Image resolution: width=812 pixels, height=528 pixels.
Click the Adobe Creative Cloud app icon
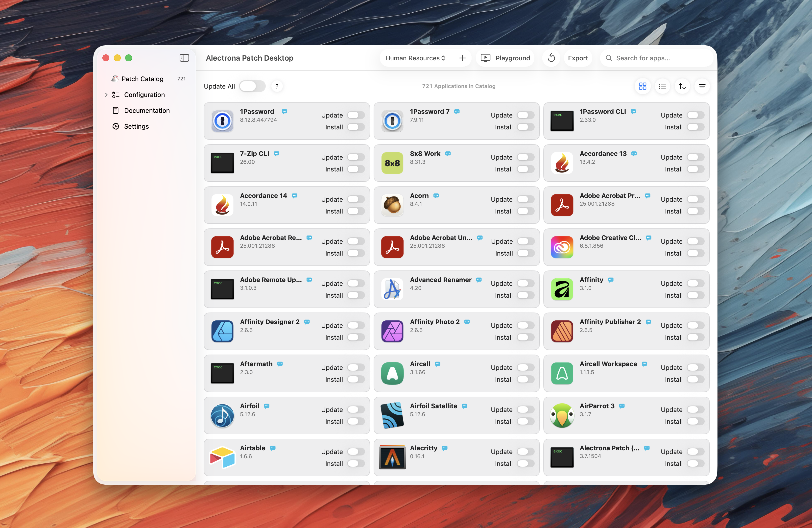point(562,247)
